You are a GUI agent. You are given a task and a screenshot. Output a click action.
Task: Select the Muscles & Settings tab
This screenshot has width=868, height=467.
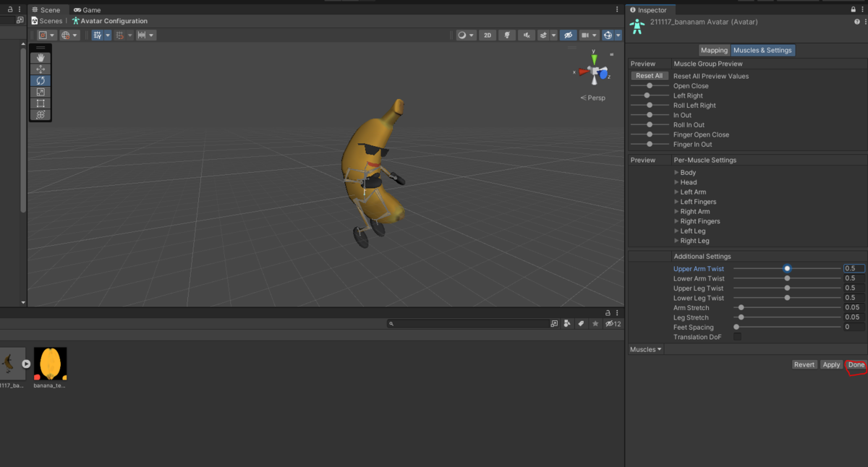pyautogui.click(x=762, y=51)
